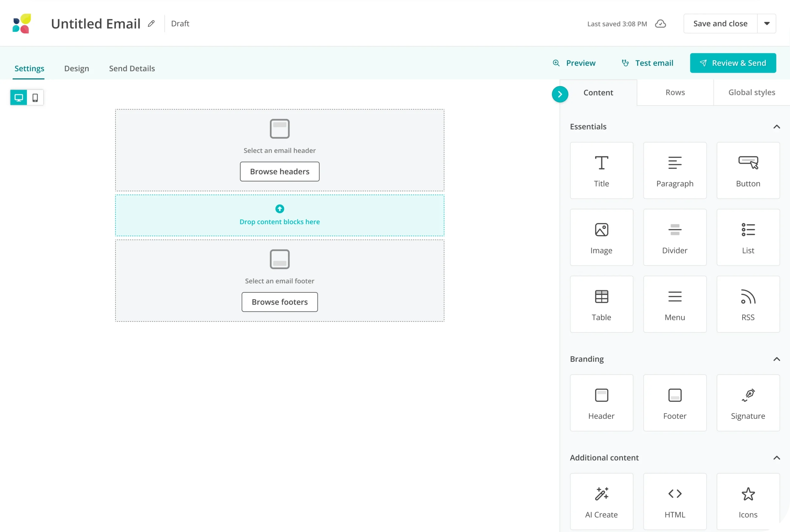Click the Review & Send button
Screen dimensions: 790x532
coord(733,63)
